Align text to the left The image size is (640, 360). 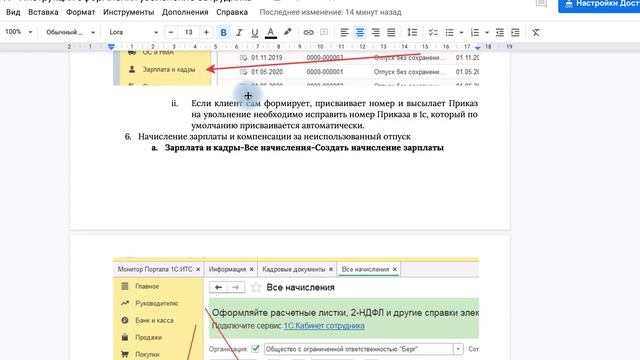[x=344, y=32]
